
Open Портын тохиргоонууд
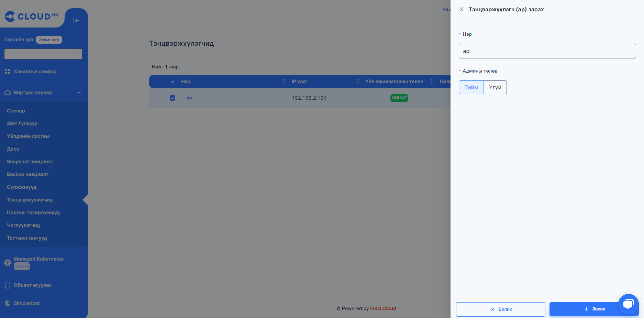[33, 212]
